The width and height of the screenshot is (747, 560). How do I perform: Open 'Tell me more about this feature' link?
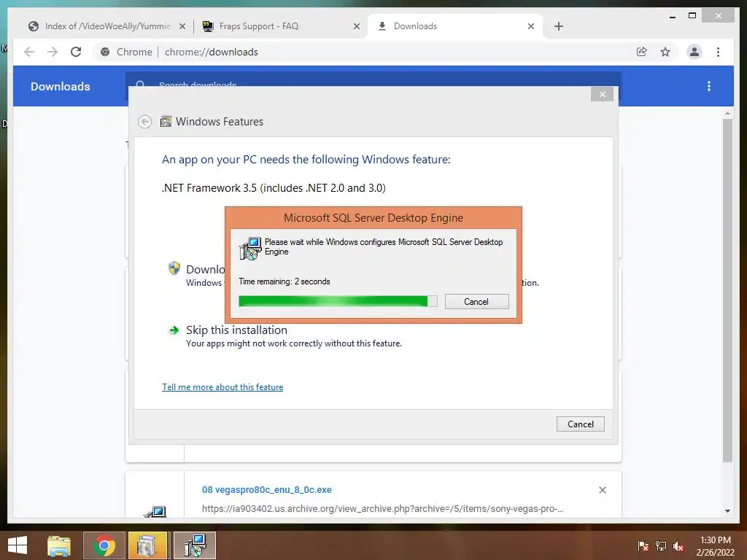point(222,387)
